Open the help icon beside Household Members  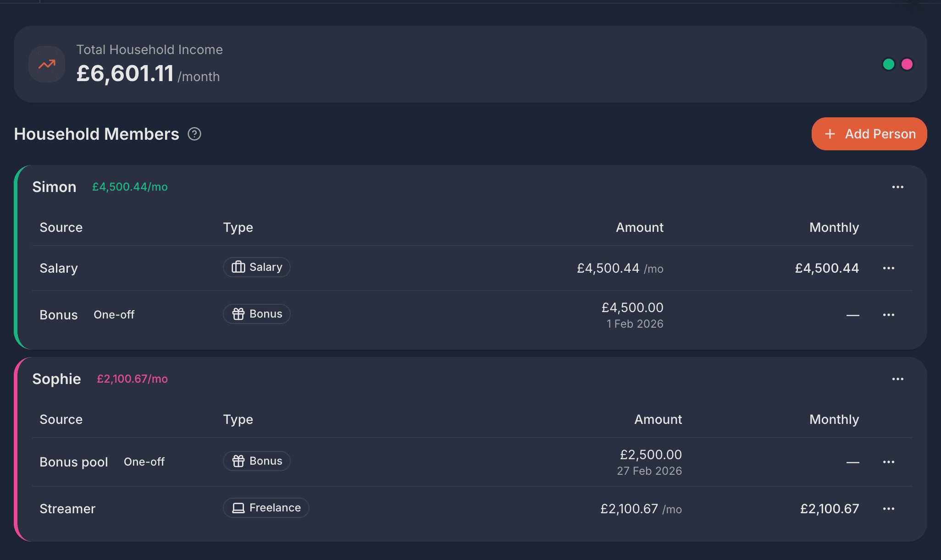[x=194, y=134]
